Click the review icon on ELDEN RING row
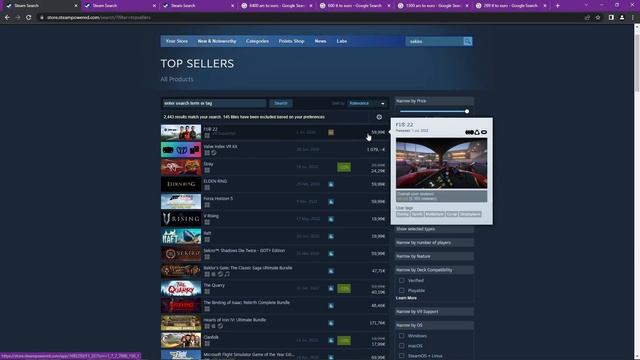Screen dimensions: 640x360 point(331,184)
